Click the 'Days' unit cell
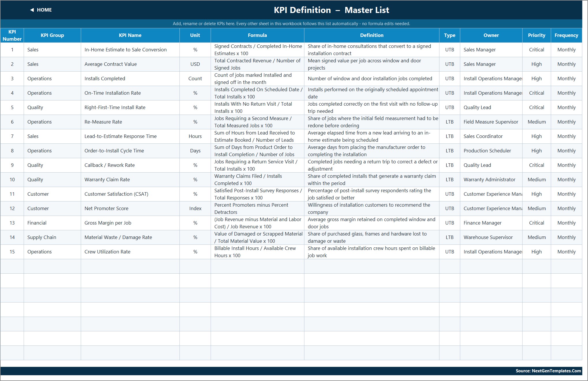The width and height of the screenshot is (588, 381). (x=195, y=151)
